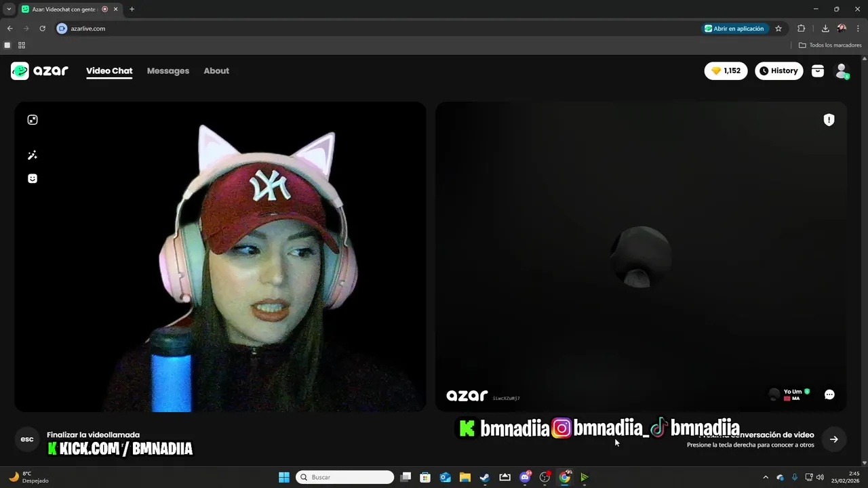868x488 pixels.
Task: Close the Azar browser tab
Action: [x=115, y=9]
